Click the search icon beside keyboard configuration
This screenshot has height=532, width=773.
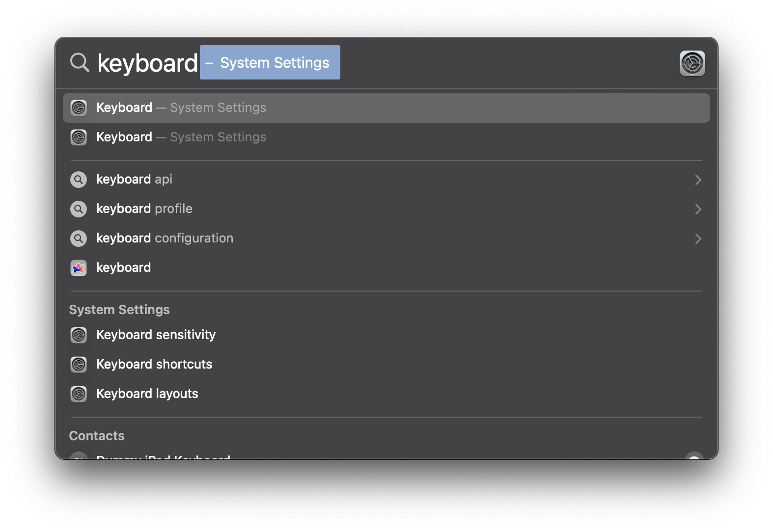pyautogui.click(x=79, y=239)
